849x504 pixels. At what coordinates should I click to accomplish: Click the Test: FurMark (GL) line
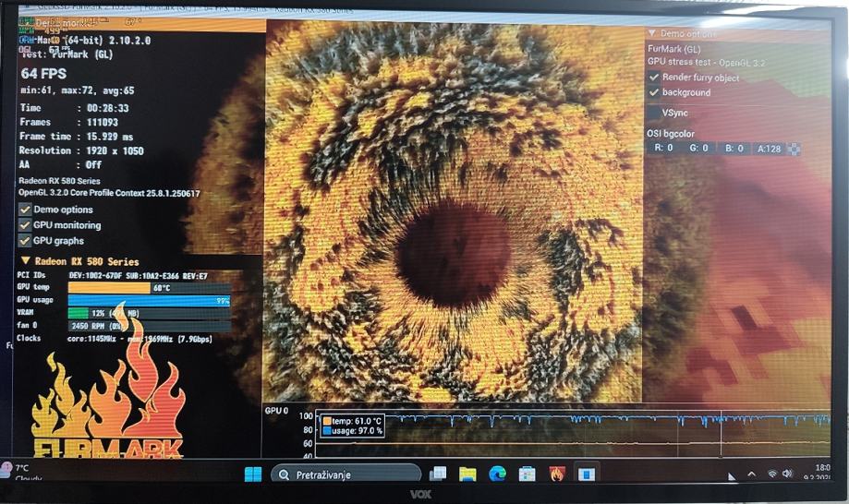click(67, 54)
